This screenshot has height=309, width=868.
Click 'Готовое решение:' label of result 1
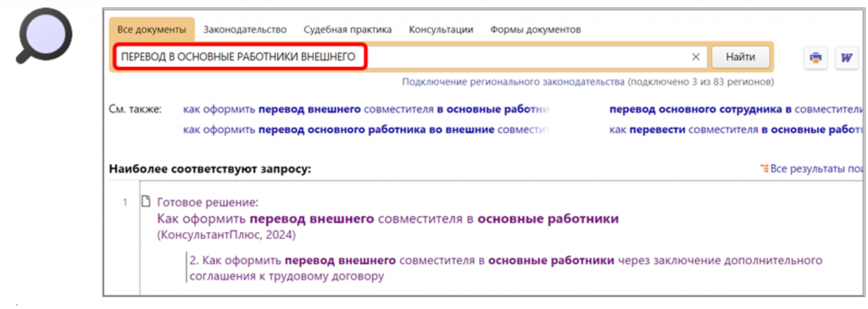[x=209, y=202]
